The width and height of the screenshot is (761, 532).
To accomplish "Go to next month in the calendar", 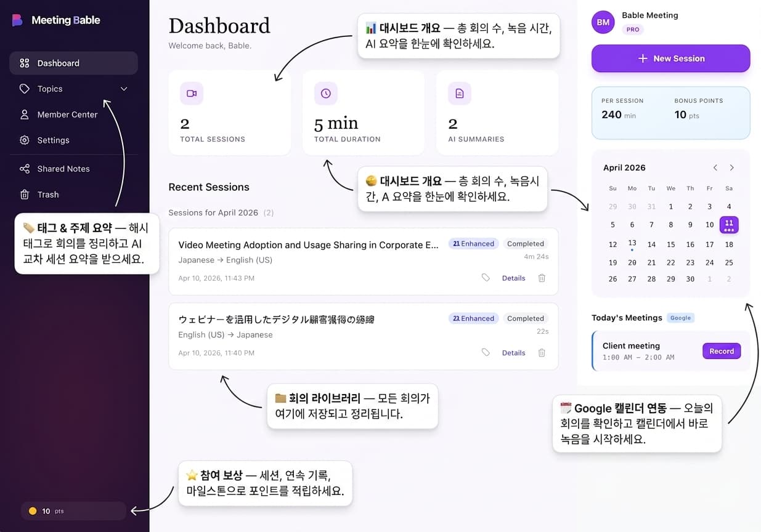I will (x=732, y=167).
